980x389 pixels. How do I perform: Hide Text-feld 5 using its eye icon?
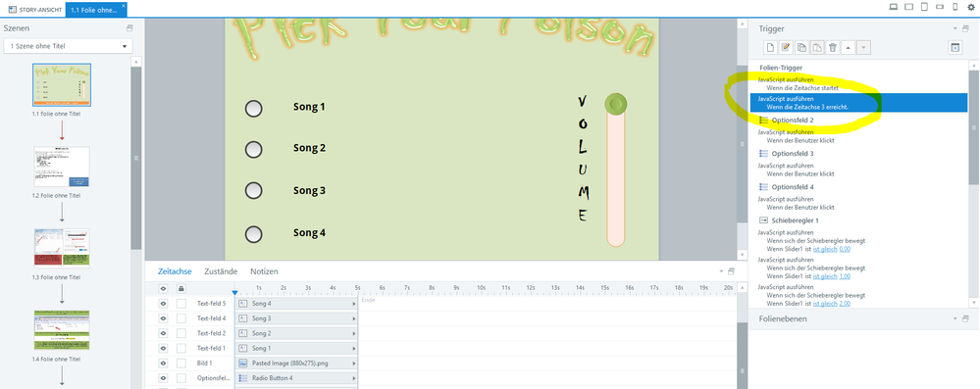point(163,304)
